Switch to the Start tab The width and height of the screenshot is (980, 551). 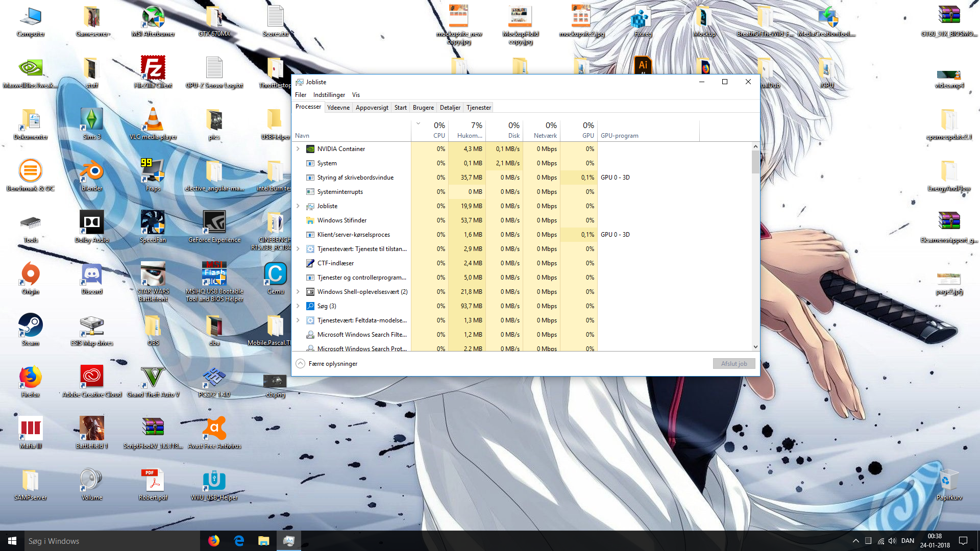click(x=401, y=108)
